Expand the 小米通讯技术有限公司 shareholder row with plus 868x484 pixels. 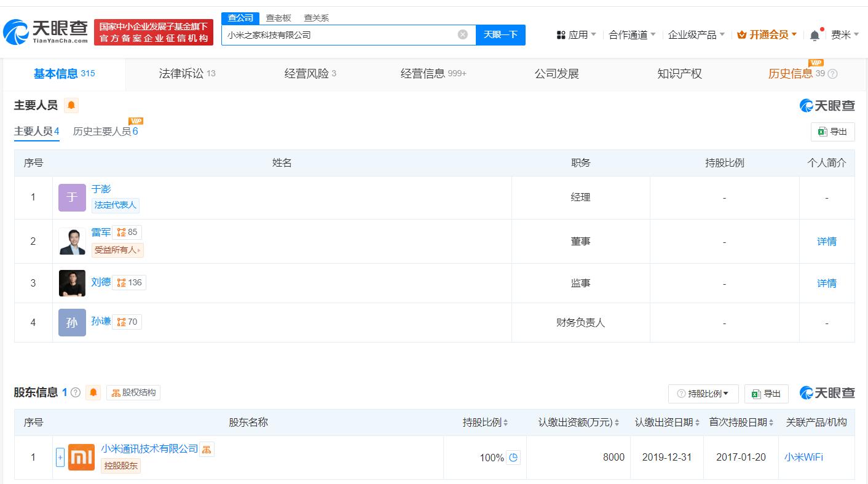click(x=60, y=458)
